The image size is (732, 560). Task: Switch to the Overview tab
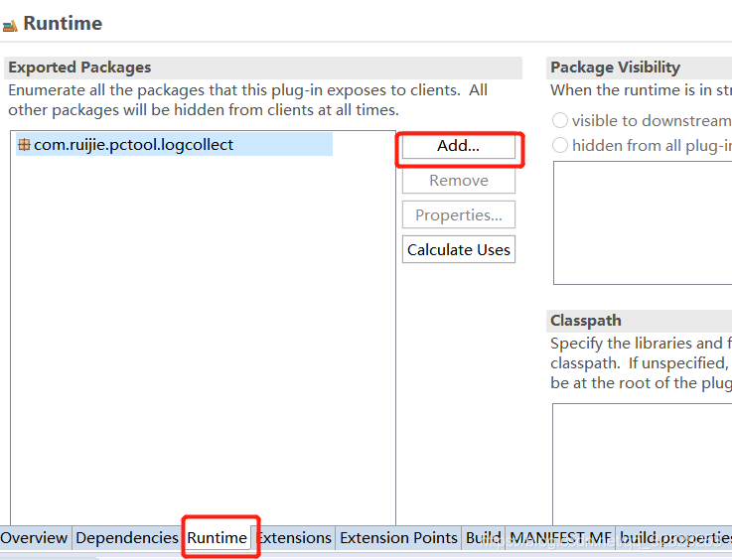pos(34,538)
